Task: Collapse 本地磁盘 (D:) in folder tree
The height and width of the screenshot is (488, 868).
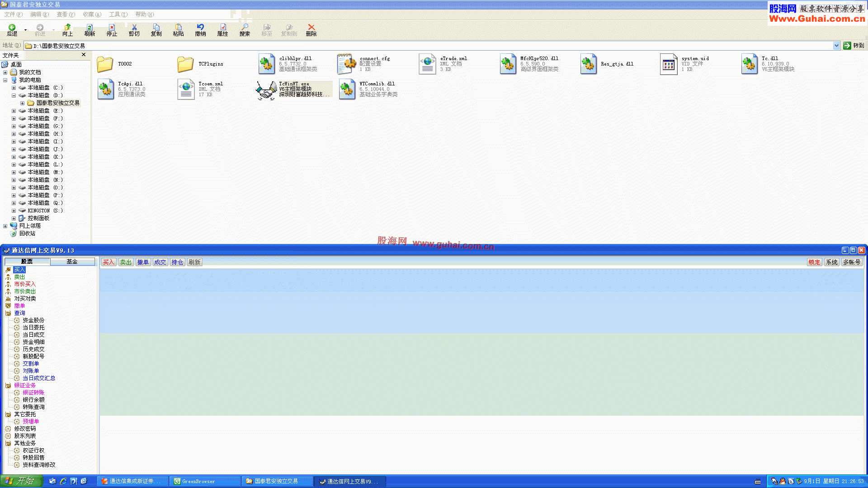Action: (x=14, y=96)
